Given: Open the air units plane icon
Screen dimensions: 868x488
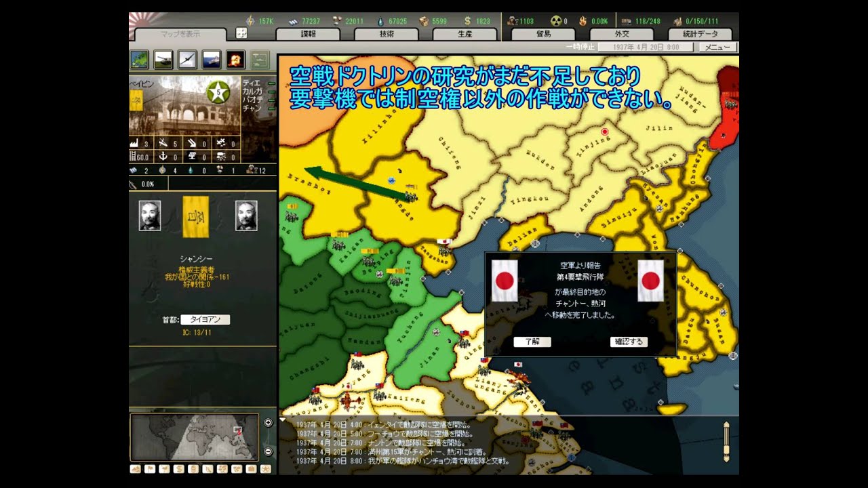Looking at the screenshot, I should (188, 60).
